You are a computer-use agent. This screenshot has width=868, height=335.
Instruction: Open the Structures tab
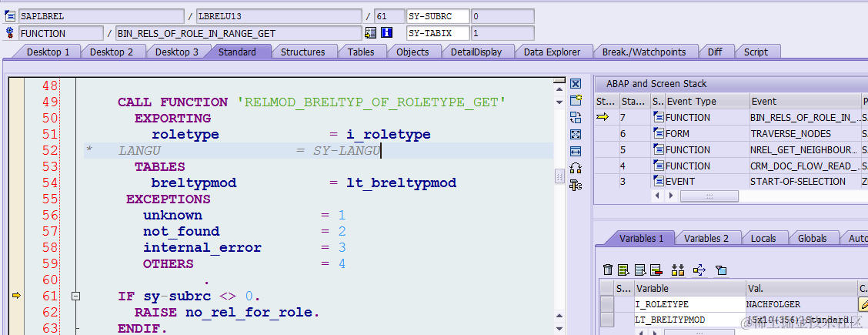click(303, 52)
